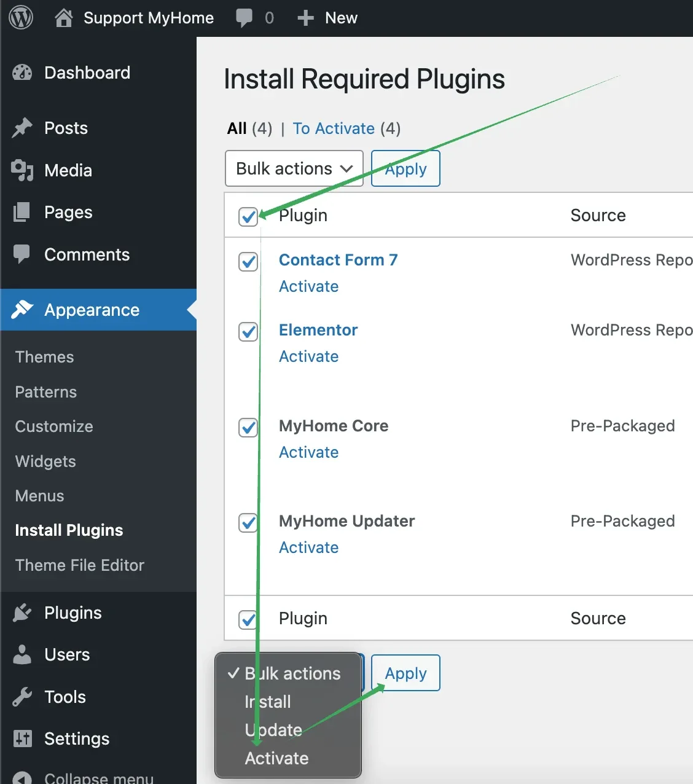Activate the MyHome Updater plugin link
Image resolution: width=693 pixels, height=784 pixels.
click(308, 547)
